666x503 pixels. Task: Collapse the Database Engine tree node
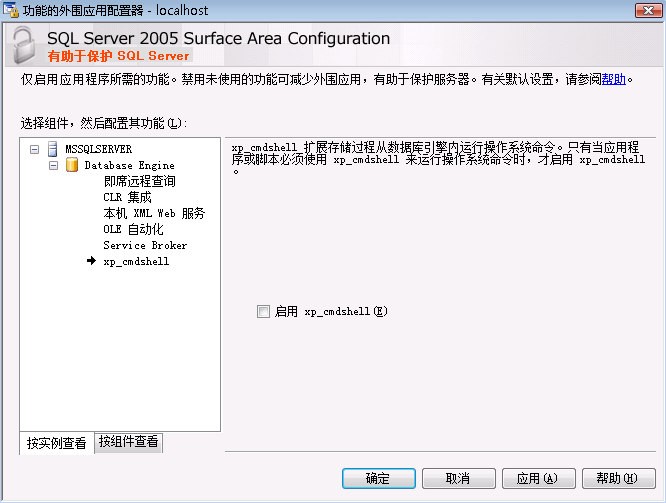[x=54, y=165]
